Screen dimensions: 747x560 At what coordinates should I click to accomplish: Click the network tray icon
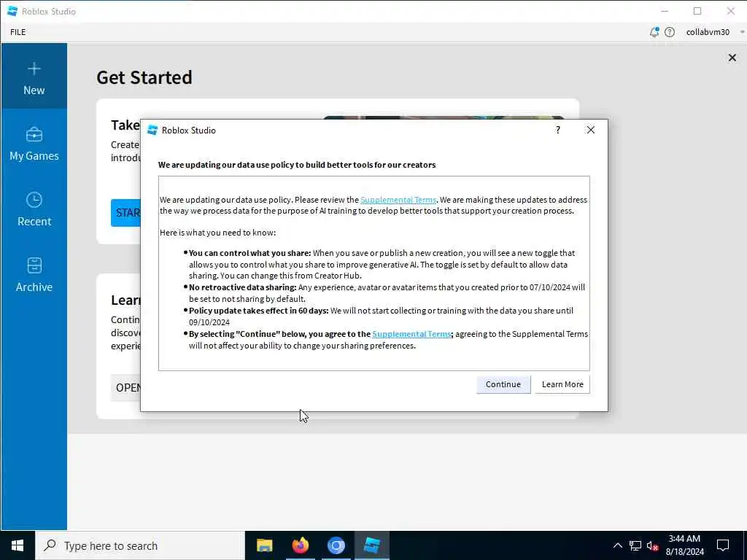point(635,545)
